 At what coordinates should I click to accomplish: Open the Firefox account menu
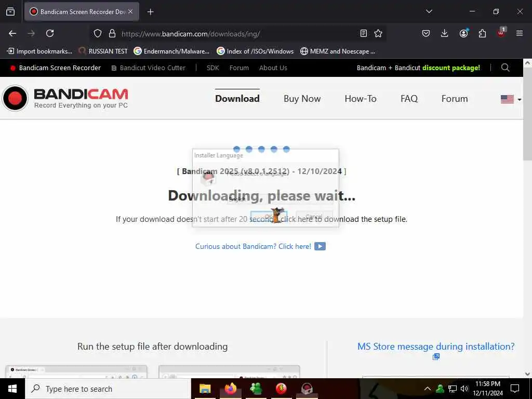coord(463,33)
